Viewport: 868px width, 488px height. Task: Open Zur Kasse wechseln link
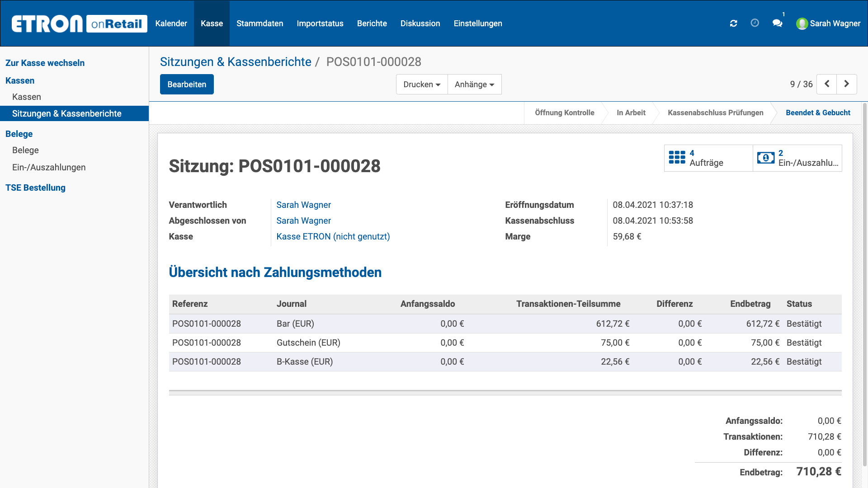tap(45, 63)
